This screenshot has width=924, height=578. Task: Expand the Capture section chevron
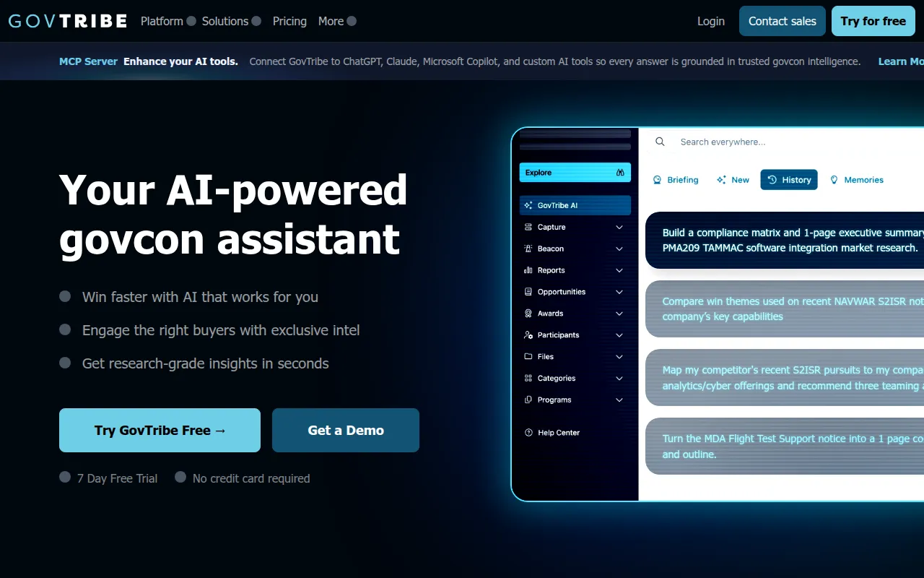tap(619, 227)
